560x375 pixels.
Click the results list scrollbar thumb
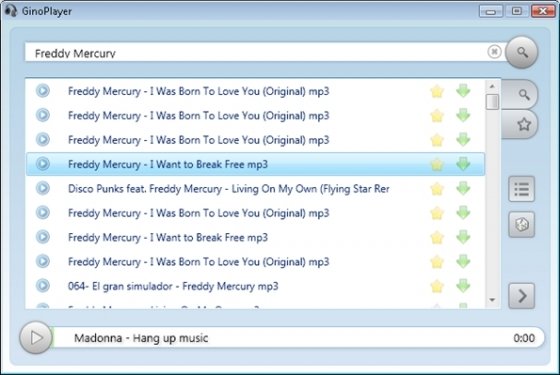[492, 102]
